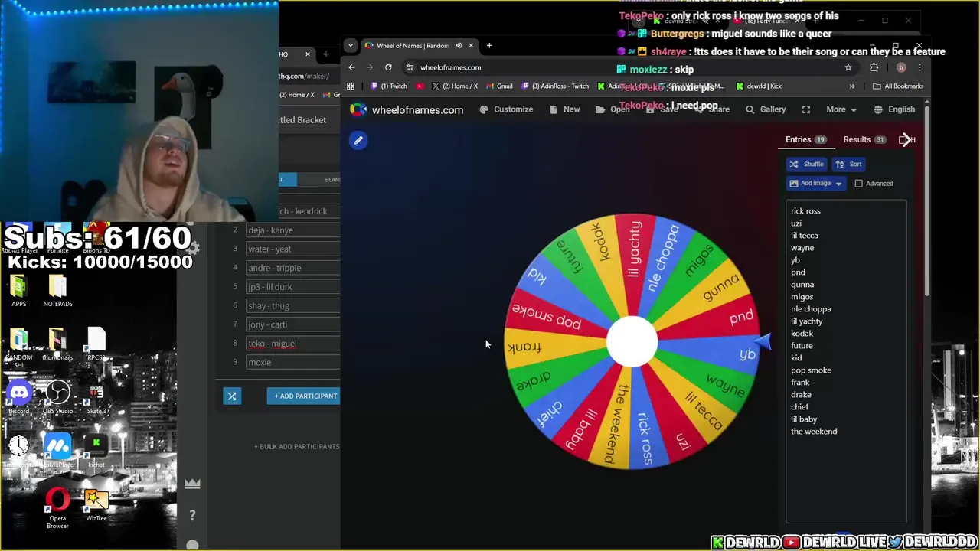
Task: Change the language from English
Action: [894, 109]
